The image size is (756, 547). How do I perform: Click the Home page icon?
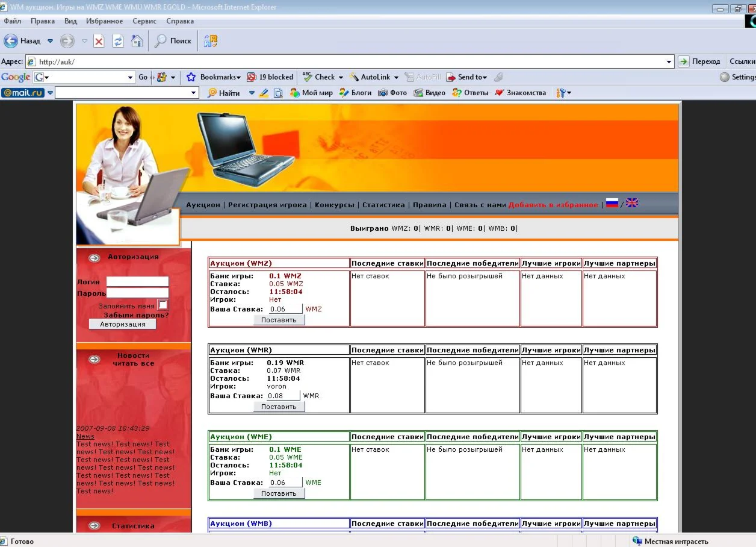[137, 41]
